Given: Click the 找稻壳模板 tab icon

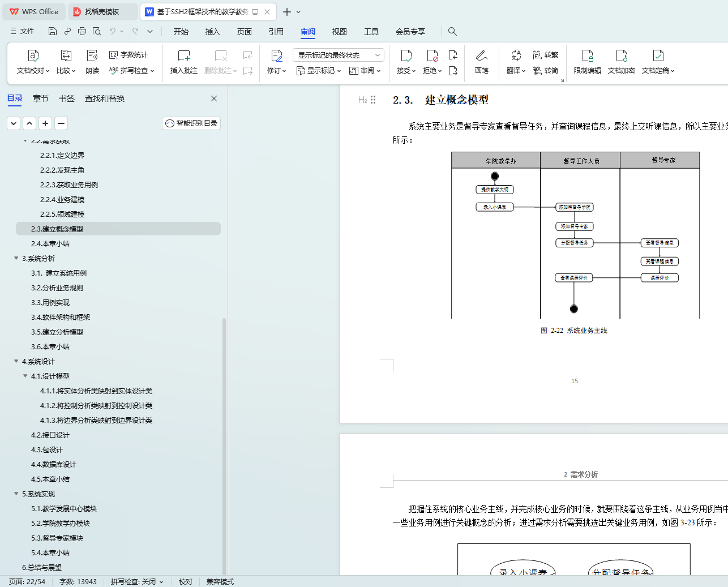Looking at the screenshot, I should pyautogui.click(x=77, y=11).
